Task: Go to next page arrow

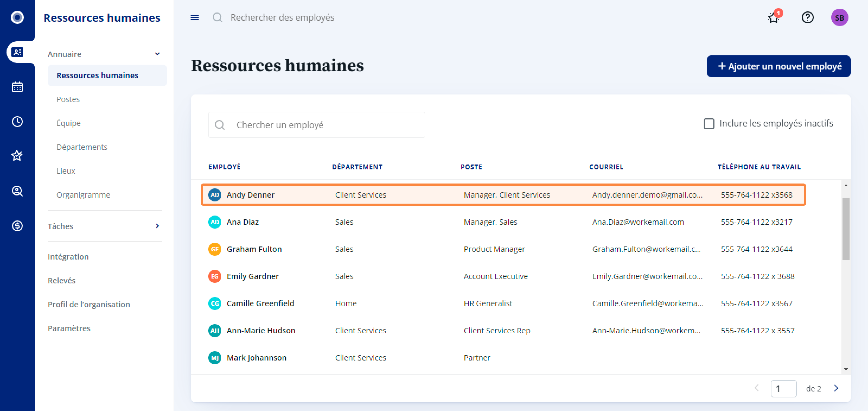Action: (x=836, y=388)
